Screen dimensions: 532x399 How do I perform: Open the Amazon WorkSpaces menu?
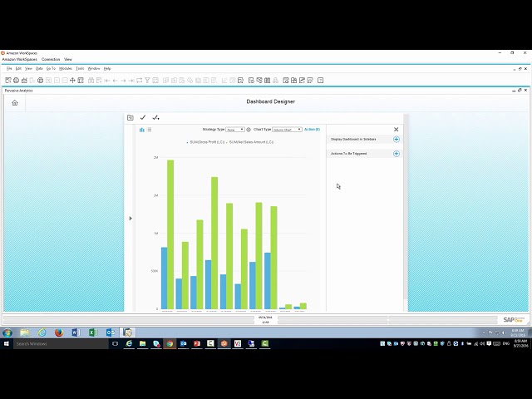[20, 59]
